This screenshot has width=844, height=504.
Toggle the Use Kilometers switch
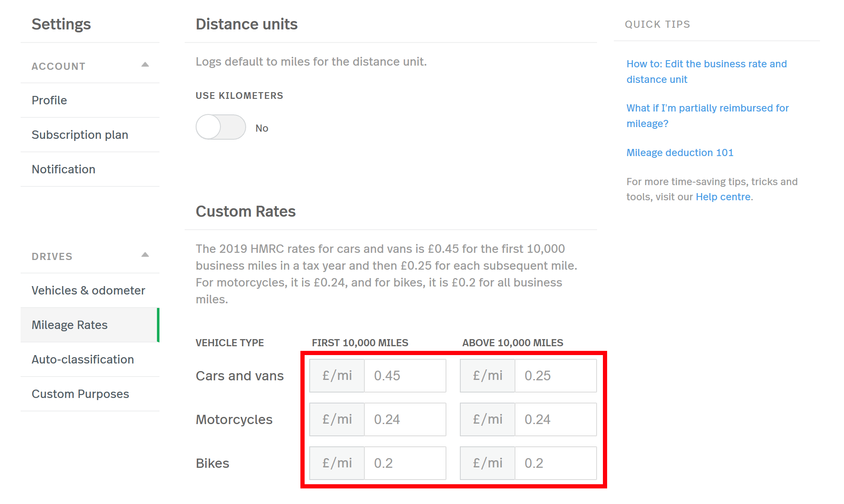(x=220, y=127)
